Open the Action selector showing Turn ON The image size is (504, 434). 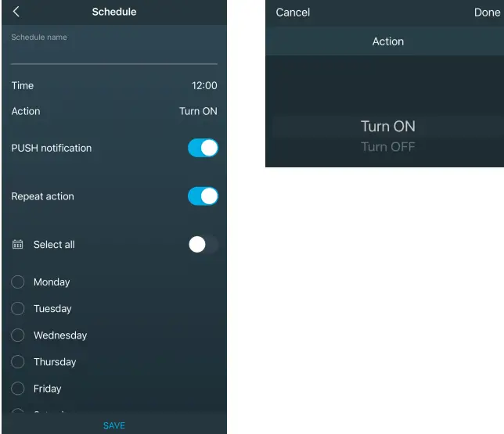(x=114, y=111)
